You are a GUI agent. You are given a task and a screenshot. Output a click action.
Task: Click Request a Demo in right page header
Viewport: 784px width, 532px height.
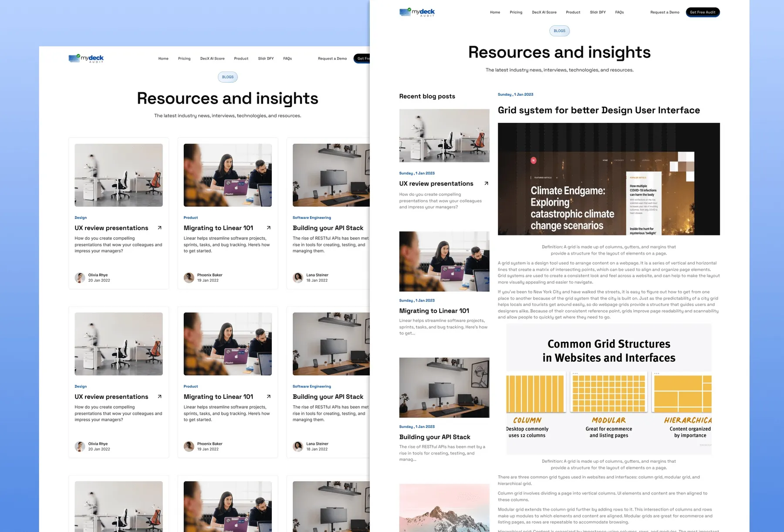[x=665, y=12]
